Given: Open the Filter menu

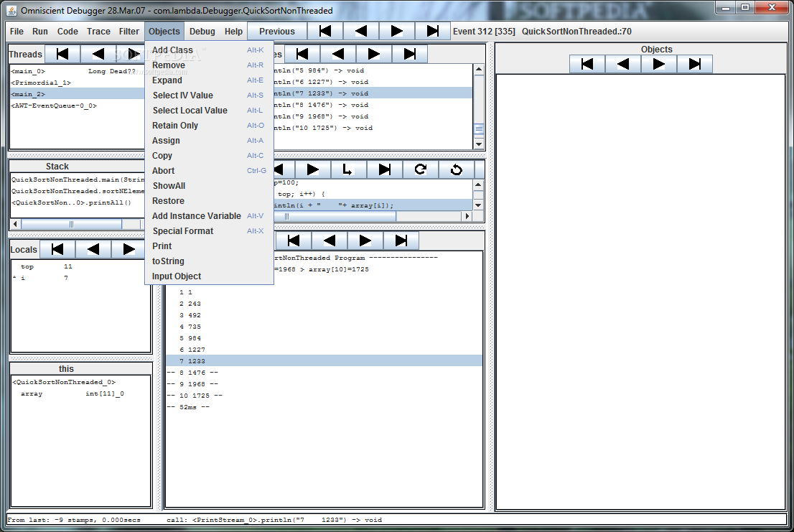Looking at the screenshot, I should point(129,32).
